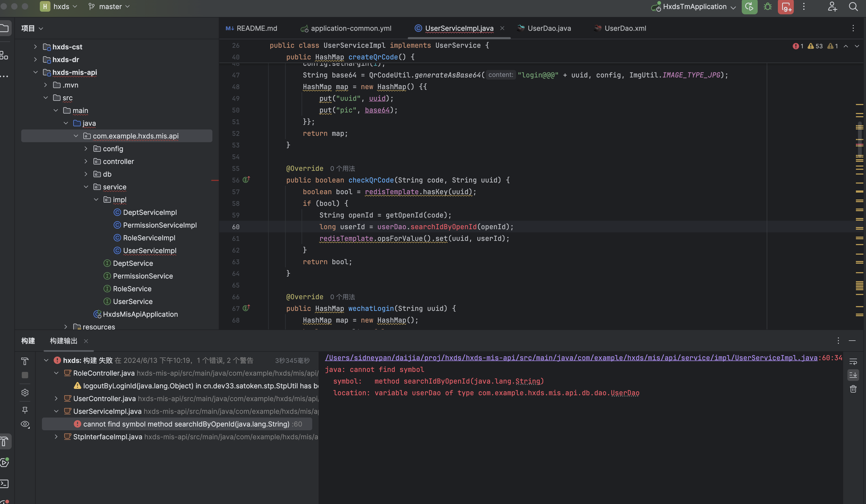The width and height of the screenshot is (866, 504).
Task: Select RoleServiceImpl class in tree
Action: [x=149, y=238]
